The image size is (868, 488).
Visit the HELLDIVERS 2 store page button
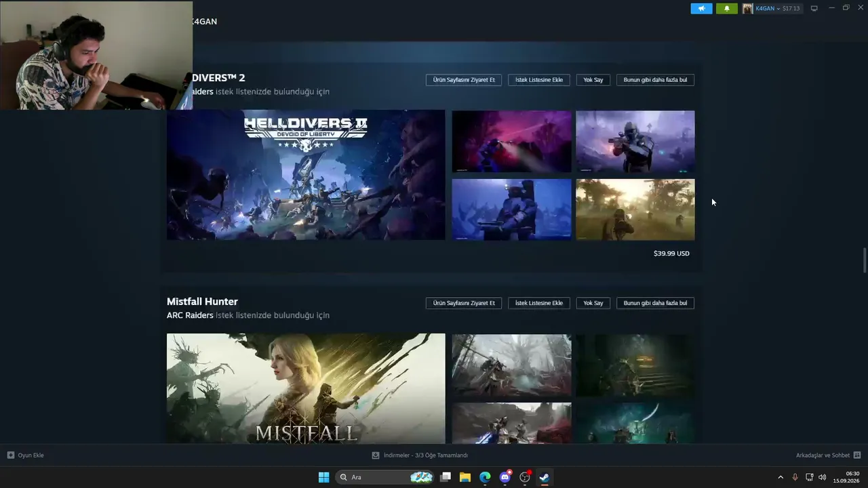(464, 80)
